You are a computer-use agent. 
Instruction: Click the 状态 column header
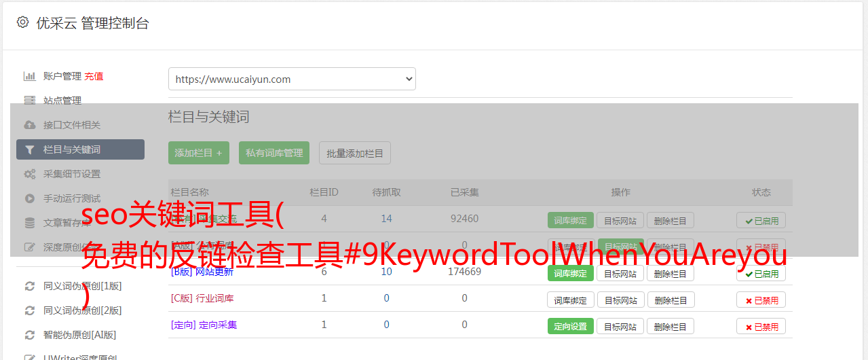[x=761, y=192]
